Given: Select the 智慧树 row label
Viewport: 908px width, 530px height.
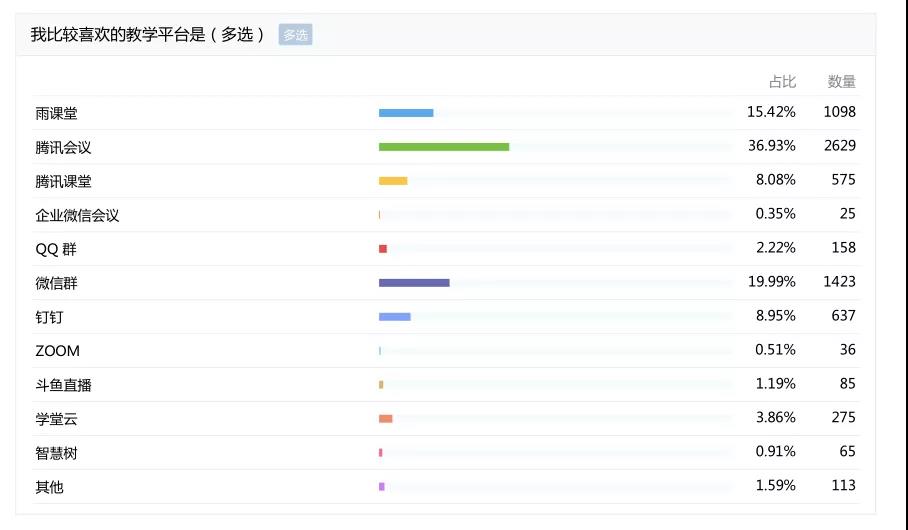Looking at the screenshot, I should point(56,453).
